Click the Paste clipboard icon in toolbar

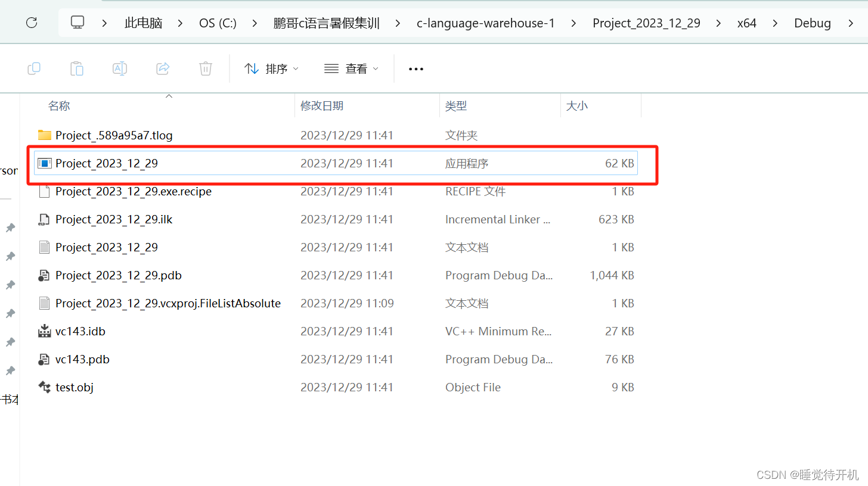click(x=77, y=68)
